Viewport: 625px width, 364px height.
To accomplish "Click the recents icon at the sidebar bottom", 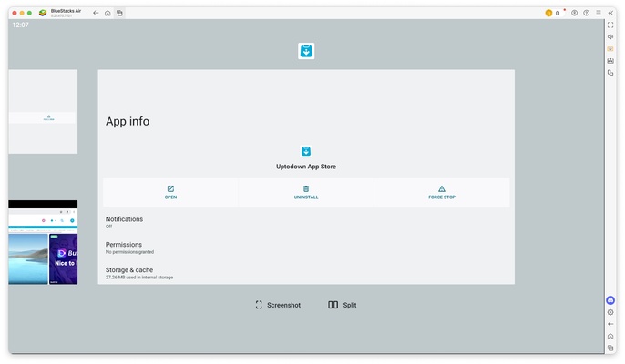I will tap(610, 348).
